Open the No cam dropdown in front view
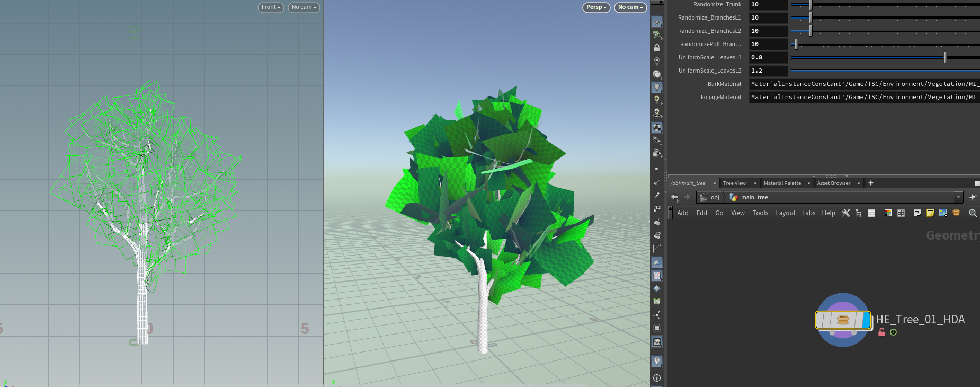The height and width of the screenshot is (387, 980). click(x=304, y=7)
